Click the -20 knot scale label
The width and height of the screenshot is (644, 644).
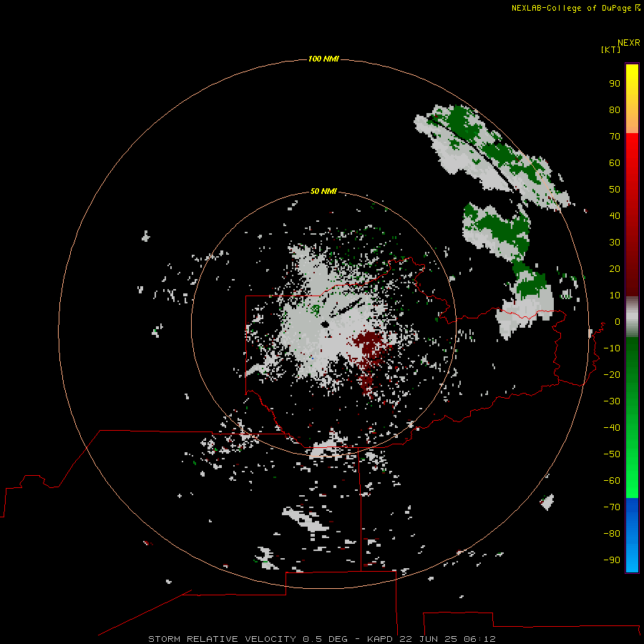tap(612, 375)
